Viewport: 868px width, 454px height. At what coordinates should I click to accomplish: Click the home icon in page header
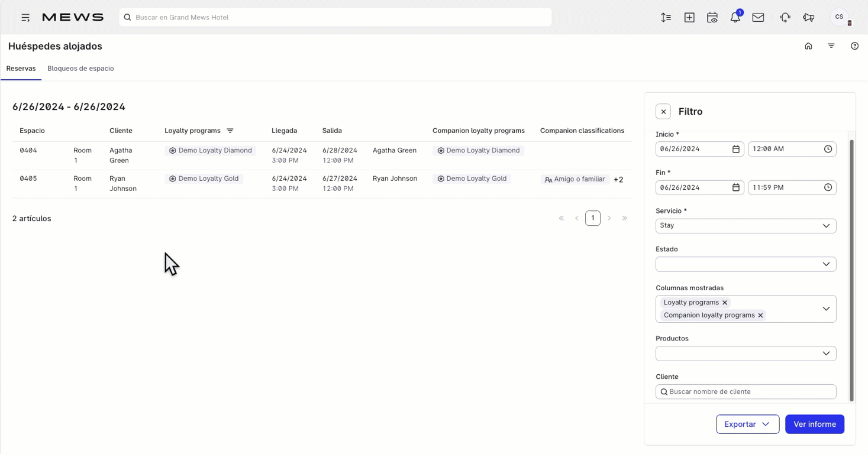pos(808,46)
